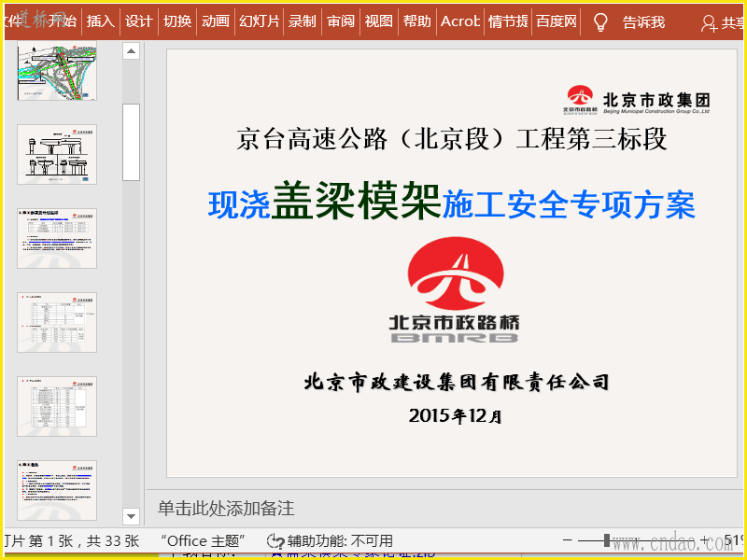
Task: Click the share person icon
Action: pos(709,22)
